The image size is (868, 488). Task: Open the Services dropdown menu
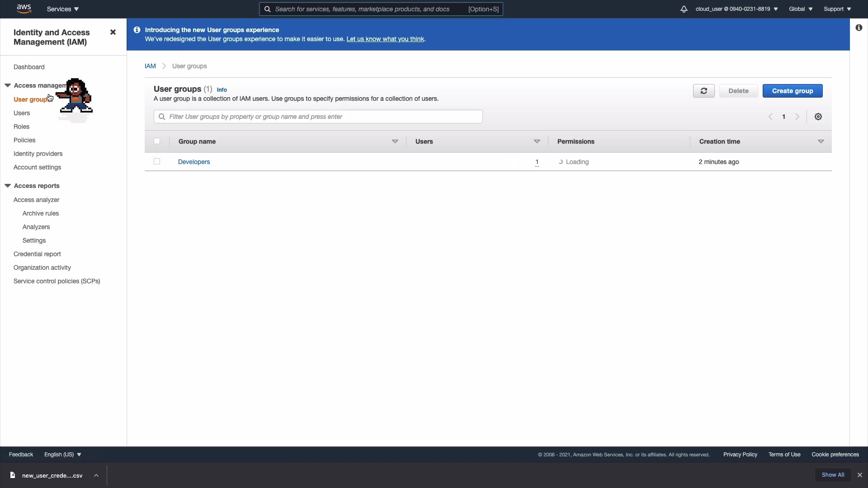click(x=63, y=9)
